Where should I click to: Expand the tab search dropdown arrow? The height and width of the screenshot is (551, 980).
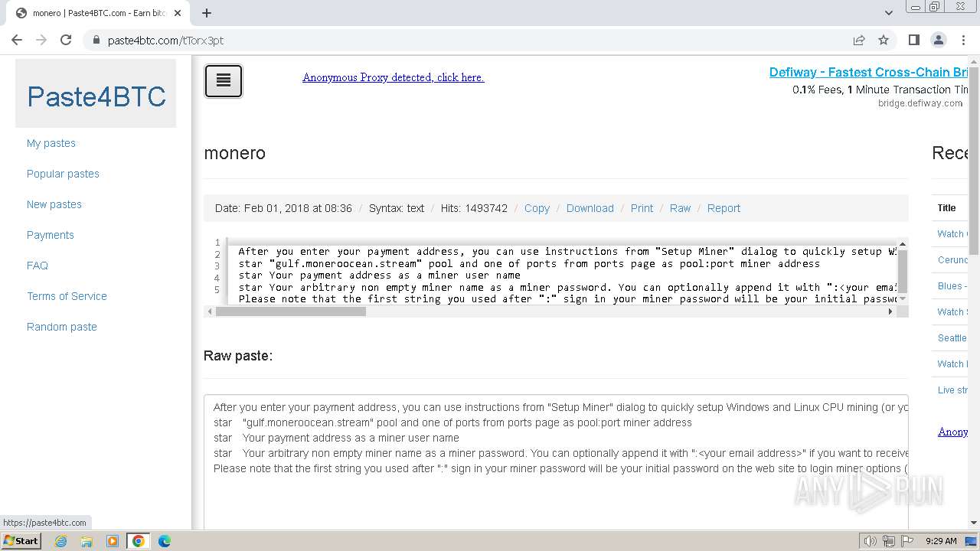click(x=888, y=13)
